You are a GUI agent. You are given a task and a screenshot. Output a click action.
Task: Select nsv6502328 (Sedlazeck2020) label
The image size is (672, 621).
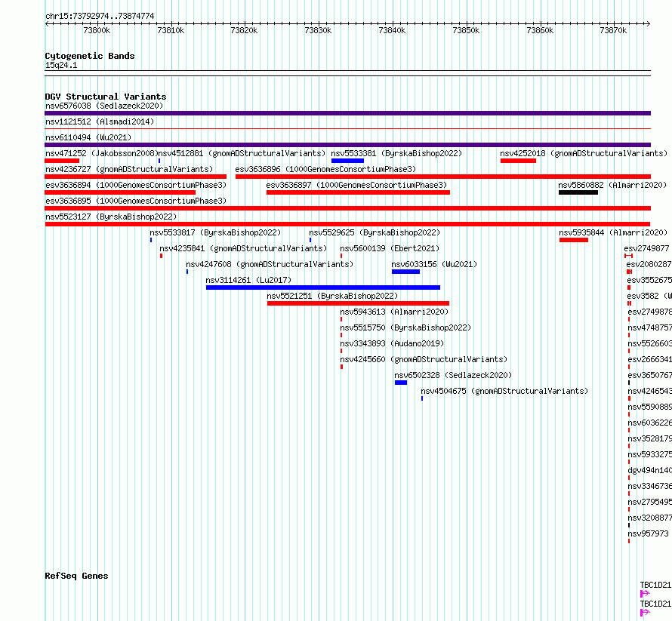(x=453, y=375)
